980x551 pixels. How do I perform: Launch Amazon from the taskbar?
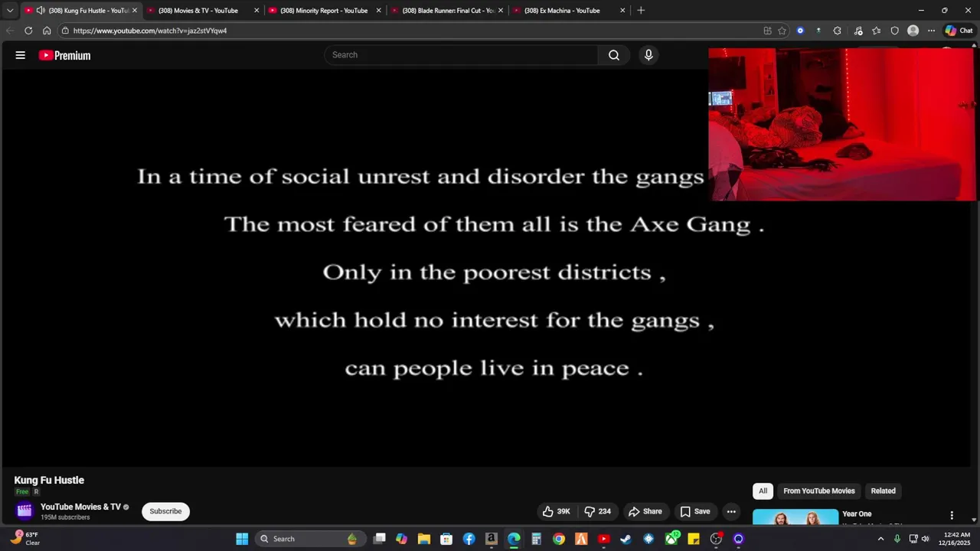(x=491, y=539)
